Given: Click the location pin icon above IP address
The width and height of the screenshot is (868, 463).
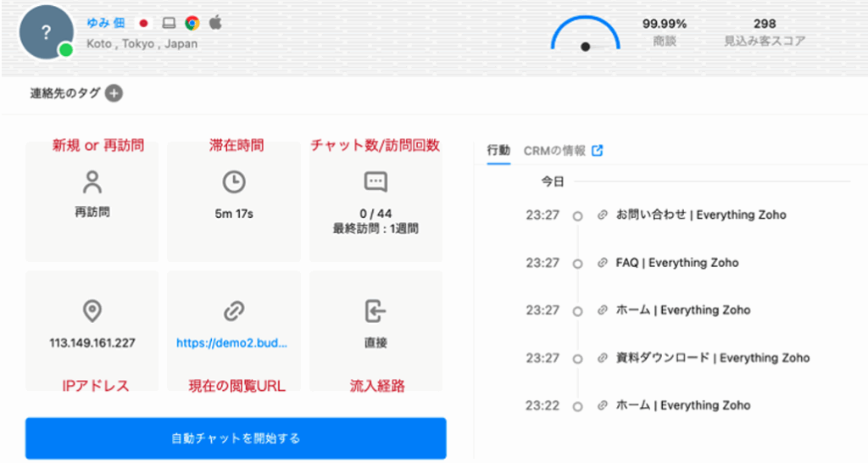Looking at the screenshot, I should 92,311.
